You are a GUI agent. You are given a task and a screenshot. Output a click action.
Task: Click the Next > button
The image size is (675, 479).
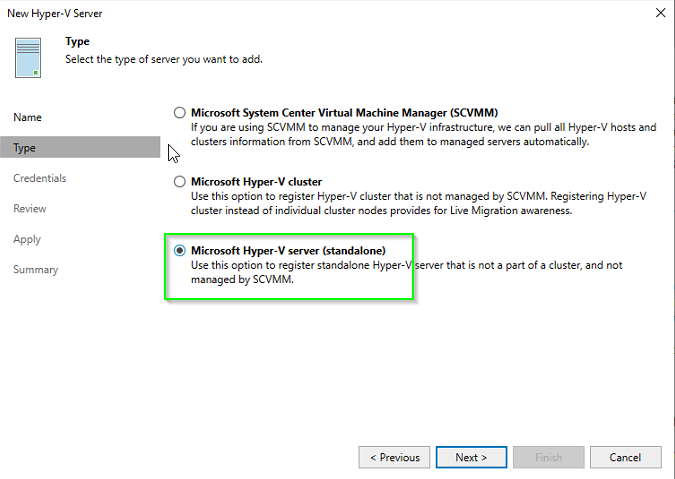(471, 457)
